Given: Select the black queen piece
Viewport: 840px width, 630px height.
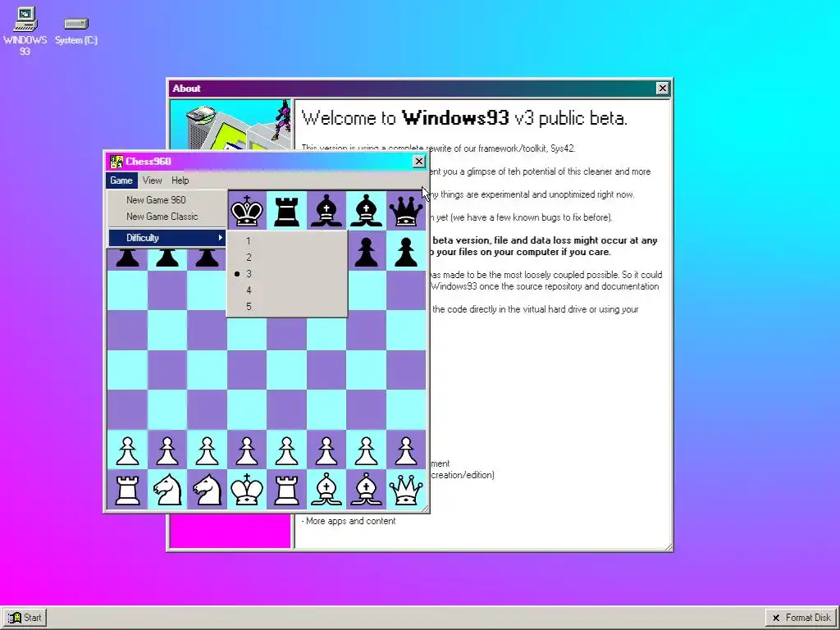Looking at the screenshot, I should click(405, 211).
